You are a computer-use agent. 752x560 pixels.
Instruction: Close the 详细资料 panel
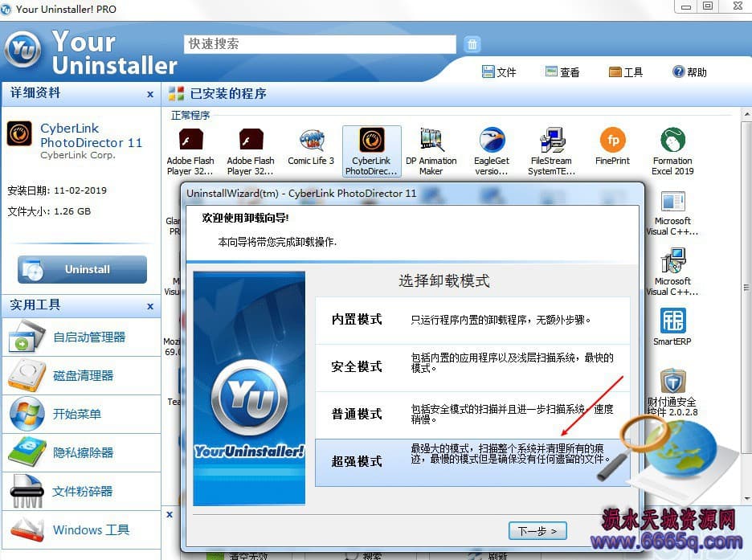pyautogui.click(x=150, y=95)
